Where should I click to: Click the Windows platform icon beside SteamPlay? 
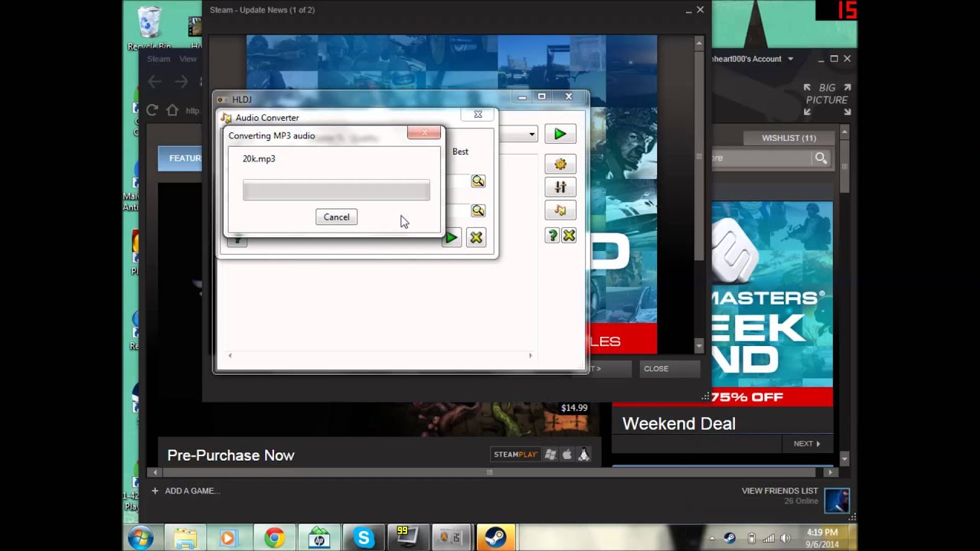(550, 455)
